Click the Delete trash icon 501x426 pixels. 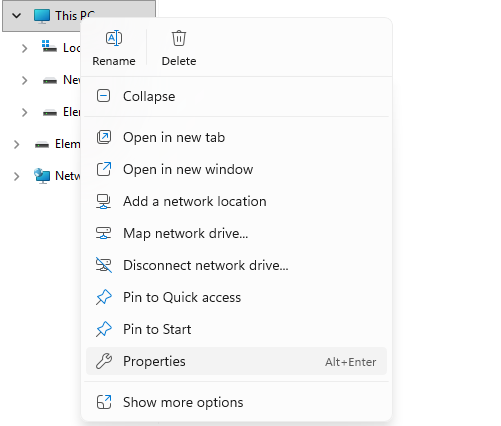pos(179,38)
